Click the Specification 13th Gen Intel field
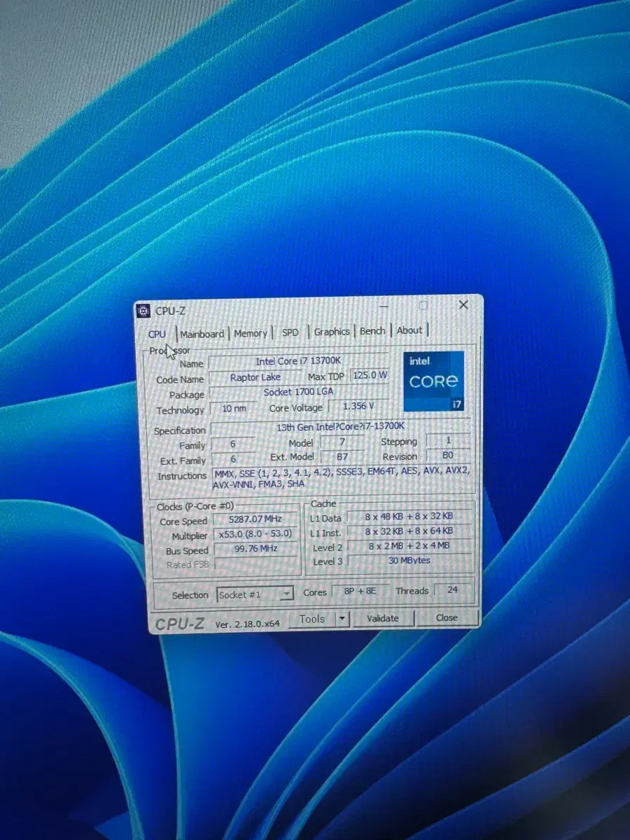The image size is (630, 840). [x=340, y=426]
